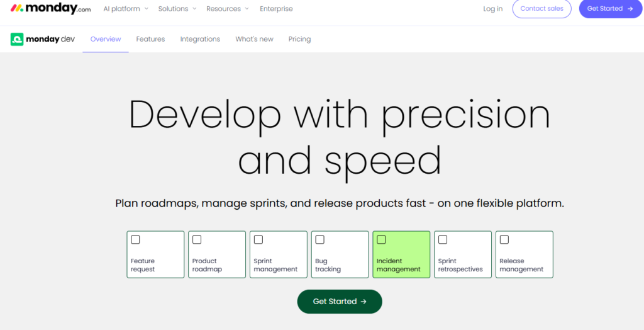Tick the Bug tracking checkbox
Viewport: 644px width, 330px height.
point(320,239)
